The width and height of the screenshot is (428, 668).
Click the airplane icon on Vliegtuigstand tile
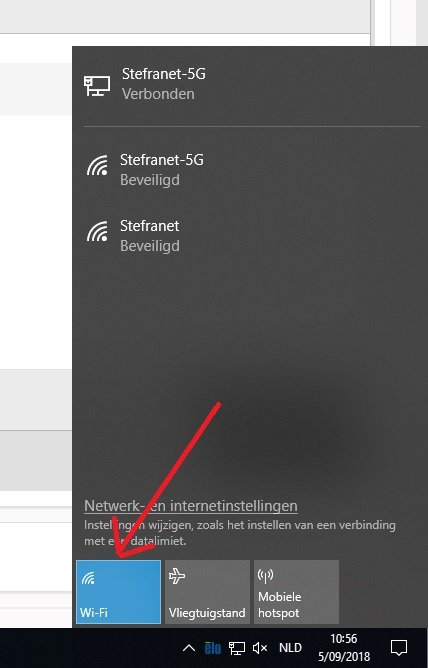click(177, 576)
